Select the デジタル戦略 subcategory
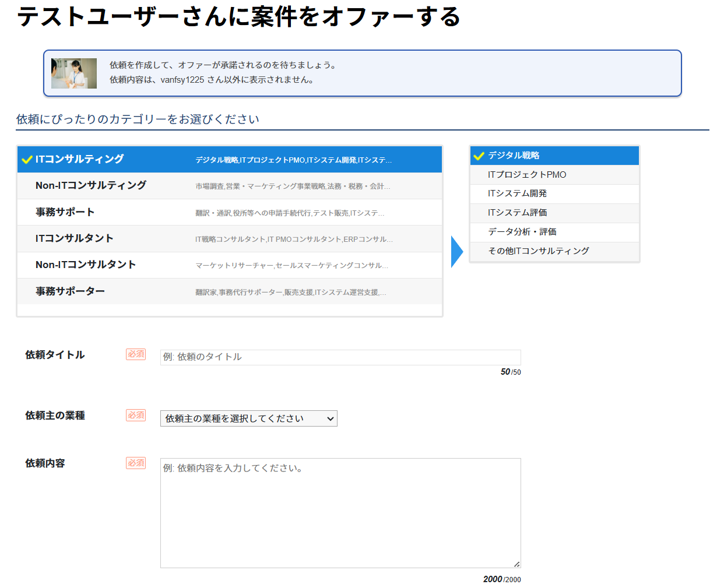This screenshot has height=588, width=724. [554, 156]
